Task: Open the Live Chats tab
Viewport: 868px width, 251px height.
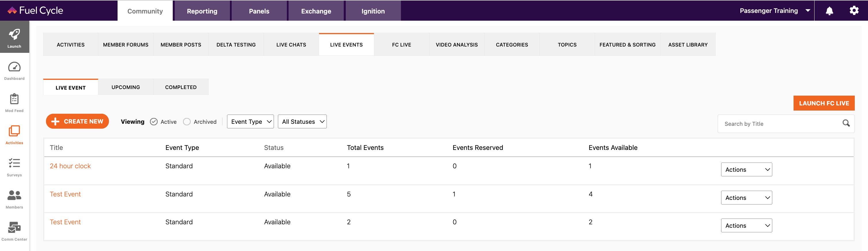Action: click(291, 45)
